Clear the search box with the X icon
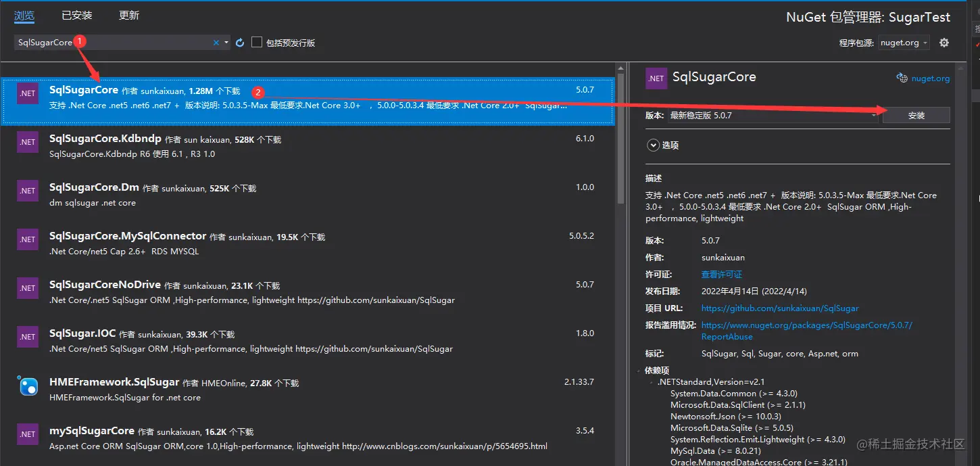The width and height of the screenshot is (980, 466). pyautogui.click(x=216, y=43)
